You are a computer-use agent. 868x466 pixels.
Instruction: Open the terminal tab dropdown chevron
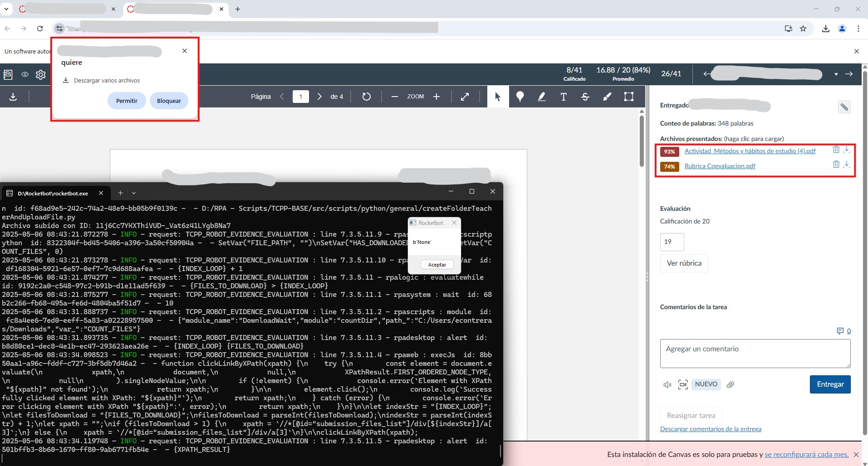point(134,193)
